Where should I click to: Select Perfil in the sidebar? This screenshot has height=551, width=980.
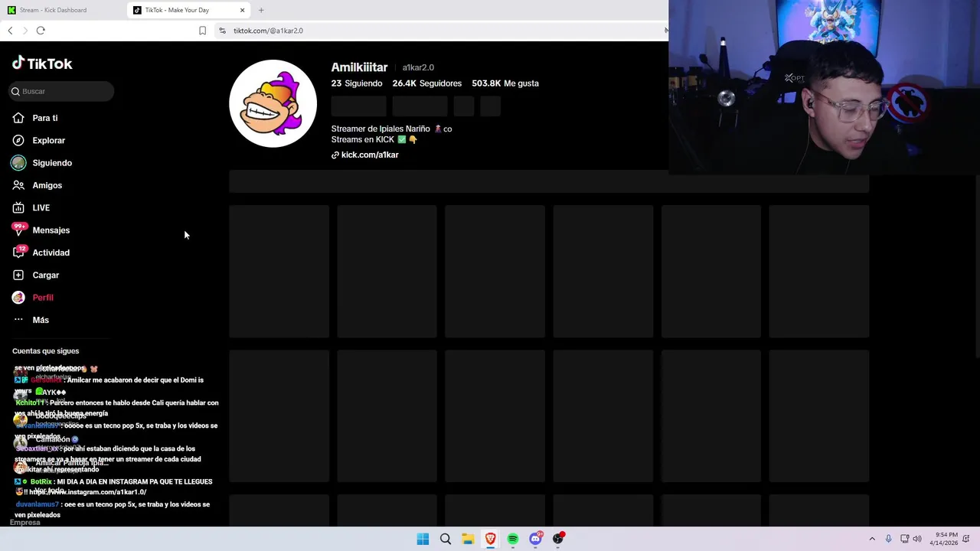click(x=43, y=298)
